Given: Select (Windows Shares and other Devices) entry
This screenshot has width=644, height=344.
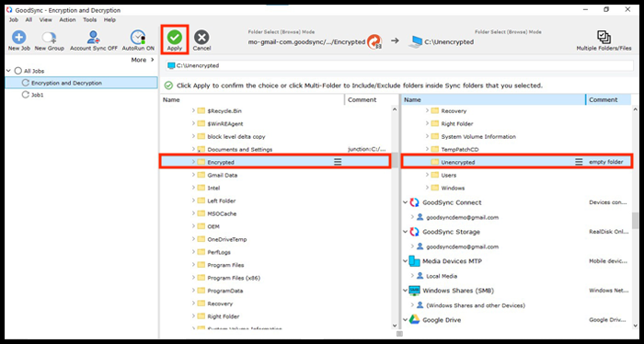Looking at the screenshot, I should (476, 305).
